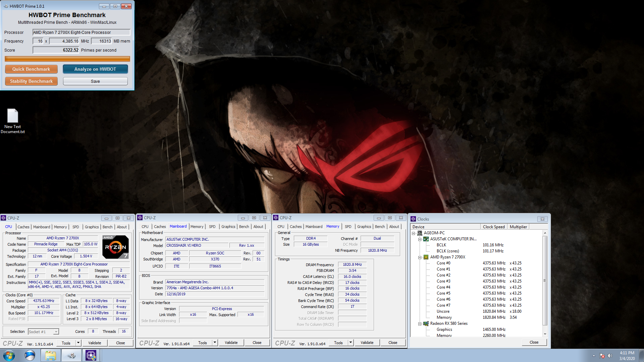Image resolution: width=644 pixels, height=362 pixels.
Task: Open Windows Explorer folder icon in taskbar
Action: pos(51,355)
